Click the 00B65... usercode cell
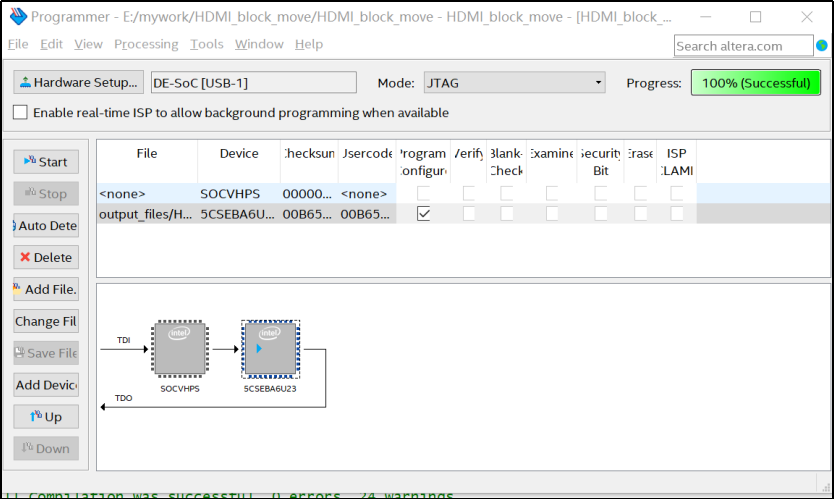Viewport: 834px width, 499px height. (367, 214)
